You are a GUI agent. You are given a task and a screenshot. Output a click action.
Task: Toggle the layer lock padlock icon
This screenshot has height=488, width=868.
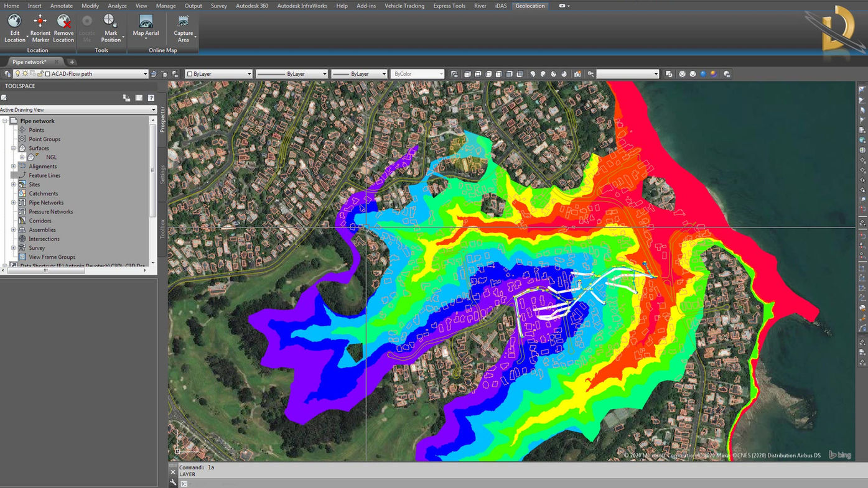(x=39, y=74)
